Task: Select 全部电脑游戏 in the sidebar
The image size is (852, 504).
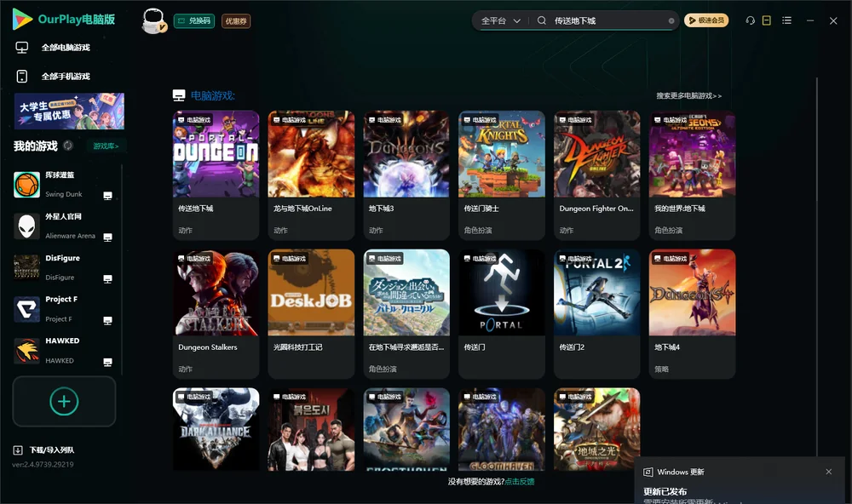Action: pyautogui.click(x=66, y=48)
